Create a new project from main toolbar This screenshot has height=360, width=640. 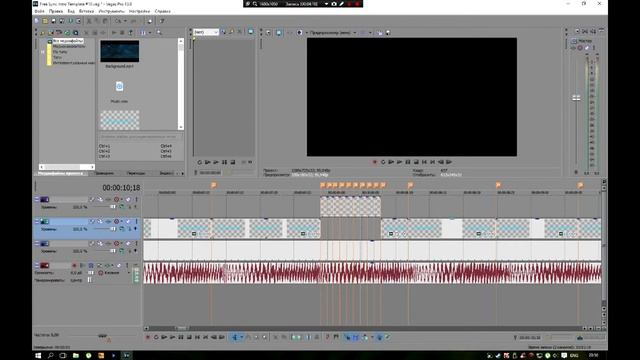(36, 21)
